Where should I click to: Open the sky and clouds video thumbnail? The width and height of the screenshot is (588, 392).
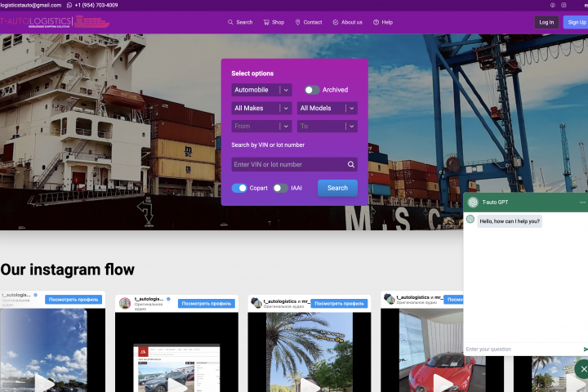tap(43, 350)
